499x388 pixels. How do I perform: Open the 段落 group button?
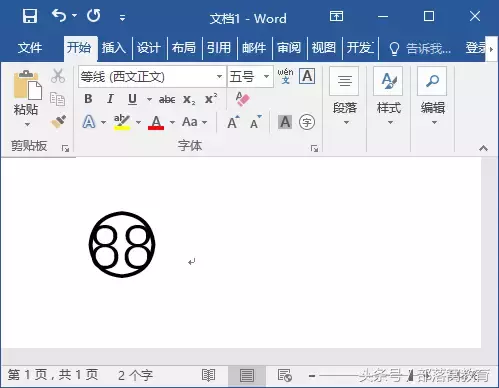click(345, 97)
